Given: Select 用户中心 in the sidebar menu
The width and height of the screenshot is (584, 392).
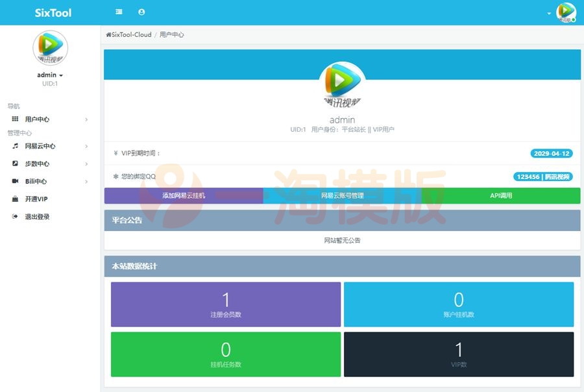Looking at the screenshot, I should click(x=39, y=119).
